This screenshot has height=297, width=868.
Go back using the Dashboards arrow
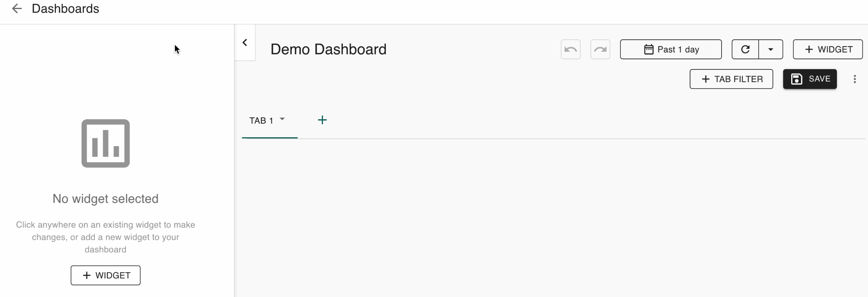pyautogui.click(x=17, y=9)
